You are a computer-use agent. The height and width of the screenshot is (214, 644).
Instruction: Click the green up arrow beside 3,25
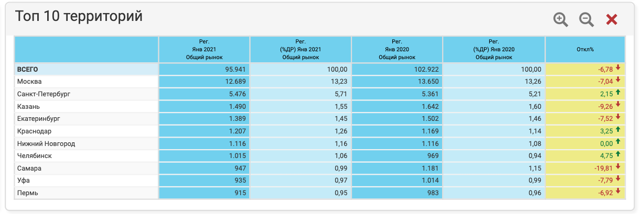pyautogui.click(x=618, y=130)
